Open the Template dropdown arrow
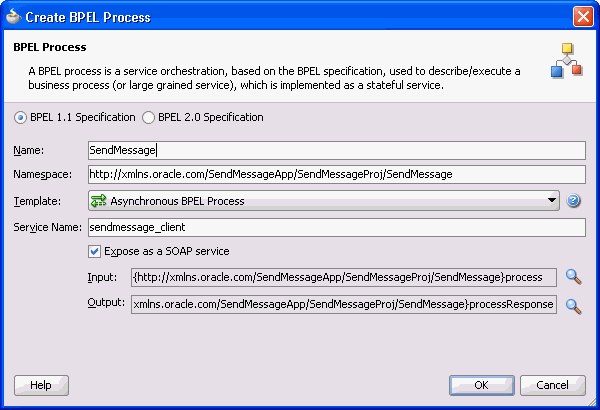 [551, 200]
